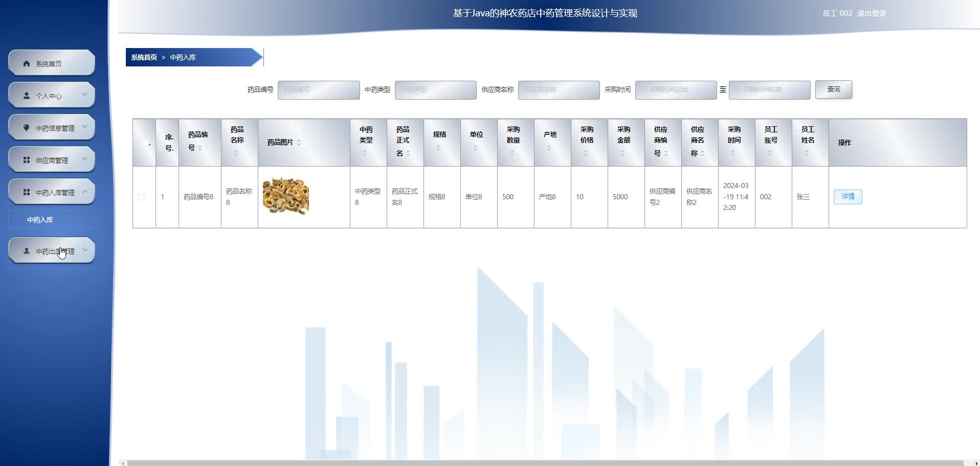
Task: Expand the 供应商管理 chevron
Action: [x=85, y=159]
